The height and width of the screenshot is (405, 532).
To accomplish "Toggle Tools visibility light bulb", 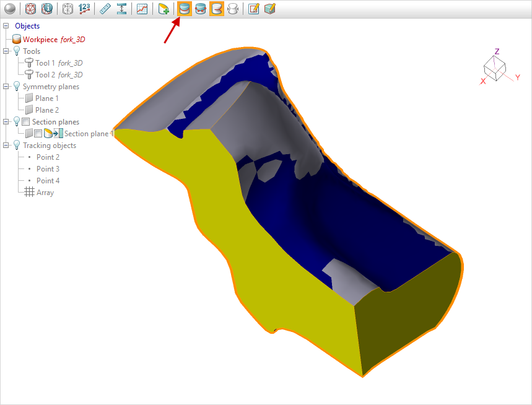I will 17,51.
